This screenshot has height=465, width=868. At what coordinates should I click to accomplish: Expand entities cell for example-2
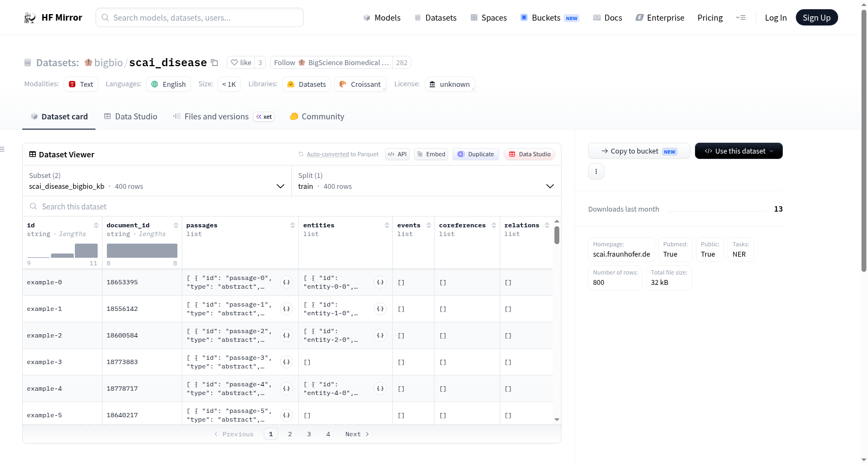[380, 335]
